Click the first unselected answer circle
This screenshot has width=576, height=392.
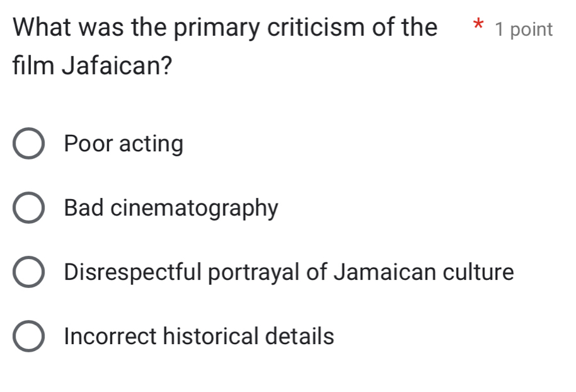(28, 144)
